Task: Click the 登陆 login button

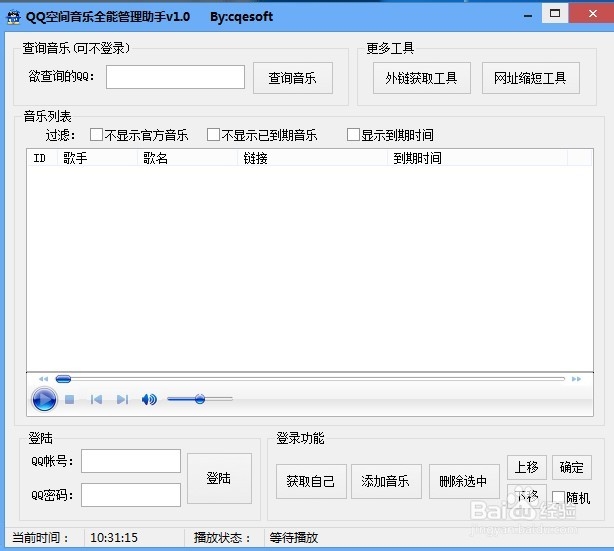Action: coord(219,478)
